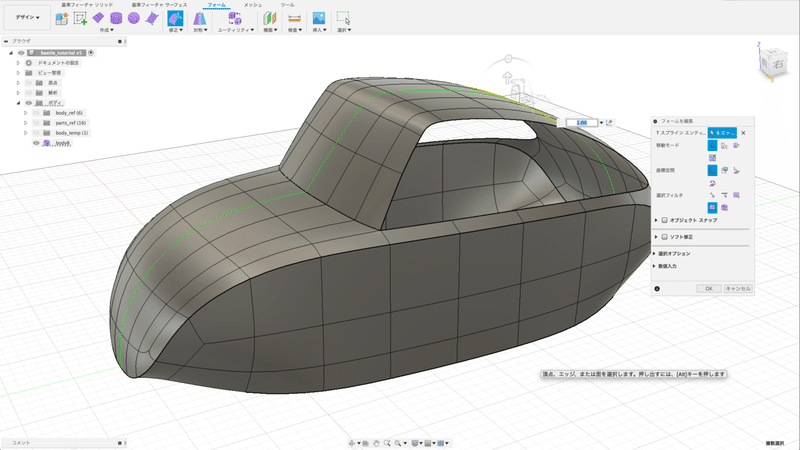Expand the body_temp (1) tree node
This screenshot has width=800, height=450.
click(x=26, y=133)
